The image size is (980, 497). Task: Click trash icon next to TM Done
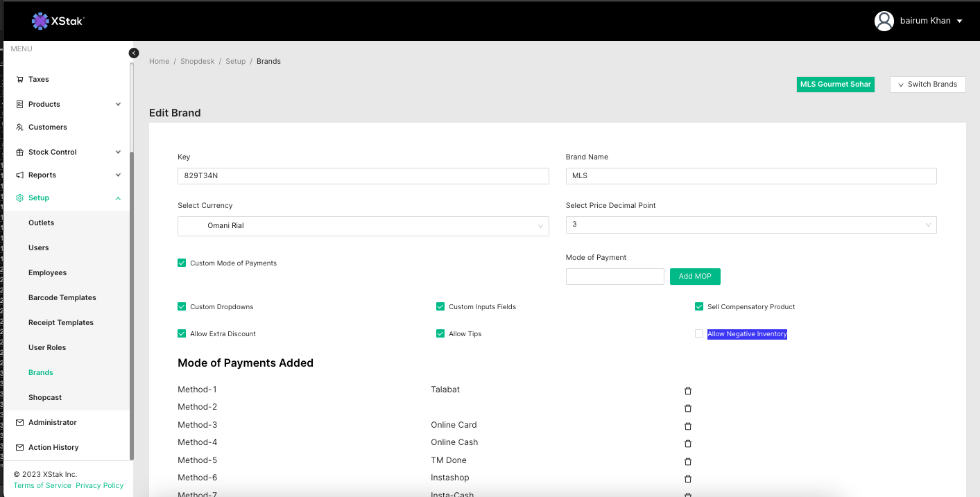coord(688,462)
